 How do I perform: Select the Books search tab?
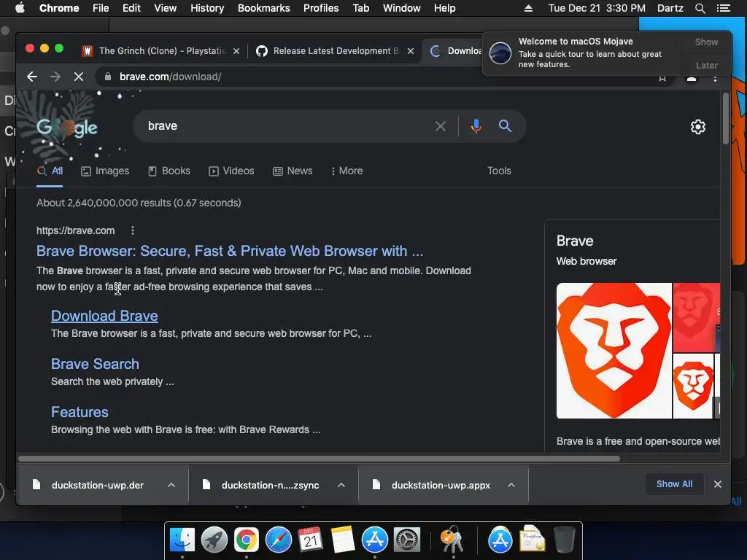[x=169, y=171]
